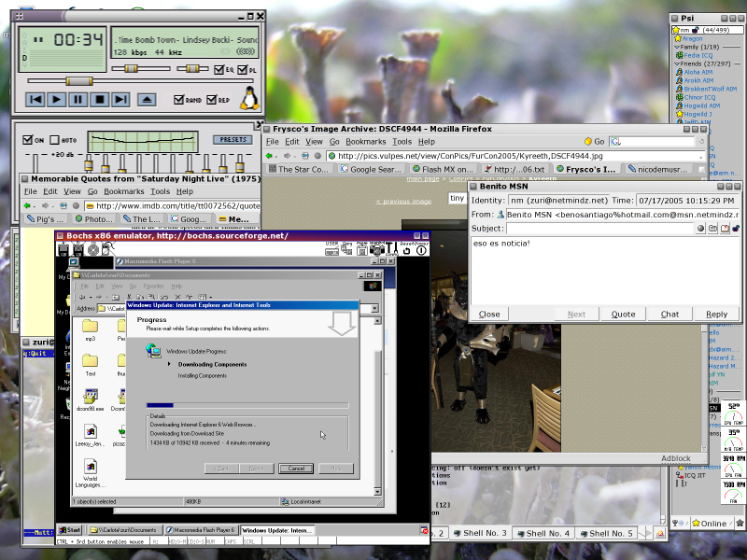Click the Back navigation arrow in Frysco's Firefox window
The height and width of the screenshot is (560, 747).
click(x=268, y=155)
